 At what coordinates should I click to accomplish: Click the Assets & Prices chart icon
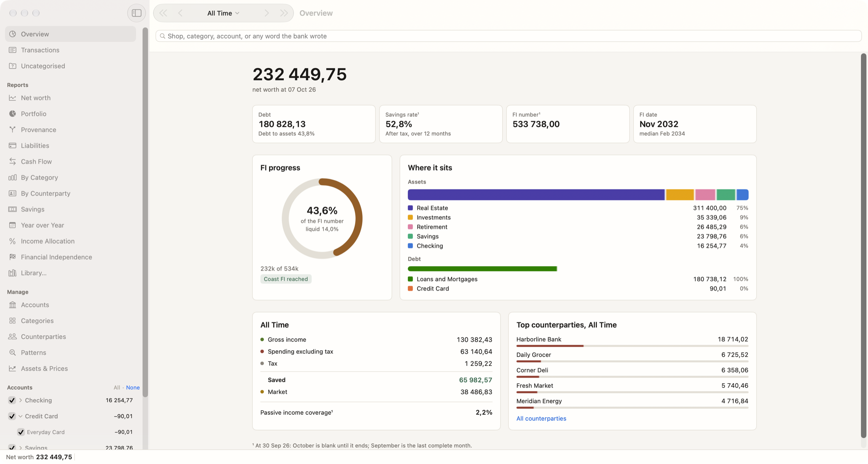pyautogui.click(x=13, y=369)
